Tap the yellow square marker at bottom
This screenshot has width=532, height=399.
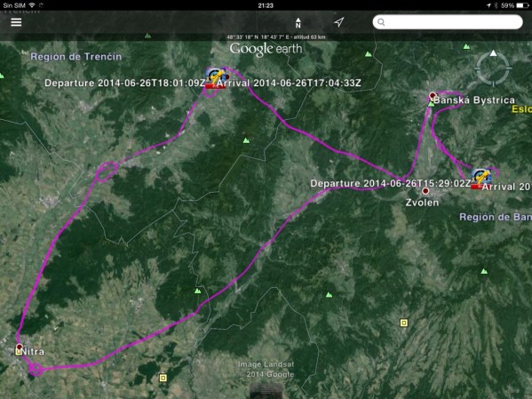(163, 378)
